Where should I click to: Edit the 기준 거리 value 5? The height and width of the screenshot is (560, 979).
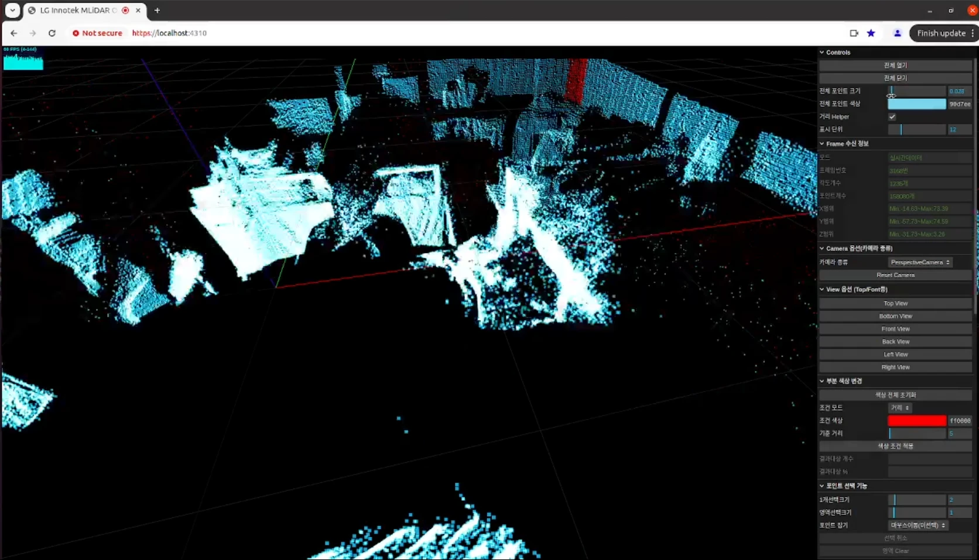[960, 434]
